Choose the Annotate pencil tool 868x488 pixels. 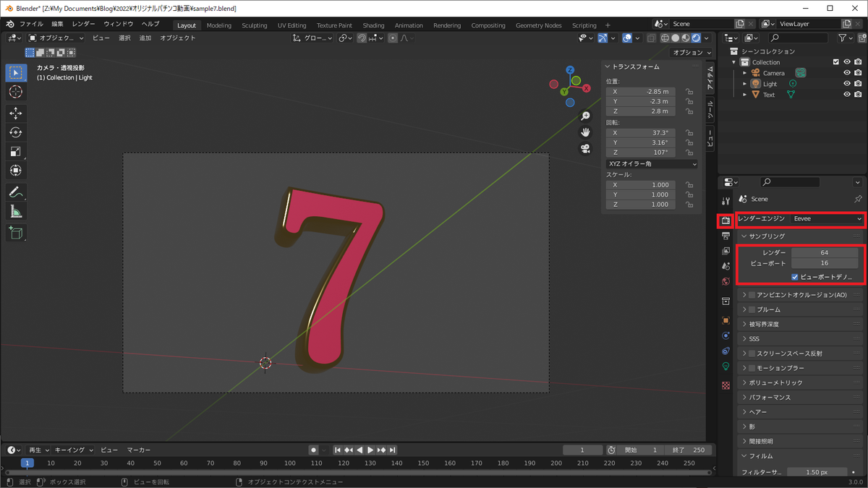(16, 192)
